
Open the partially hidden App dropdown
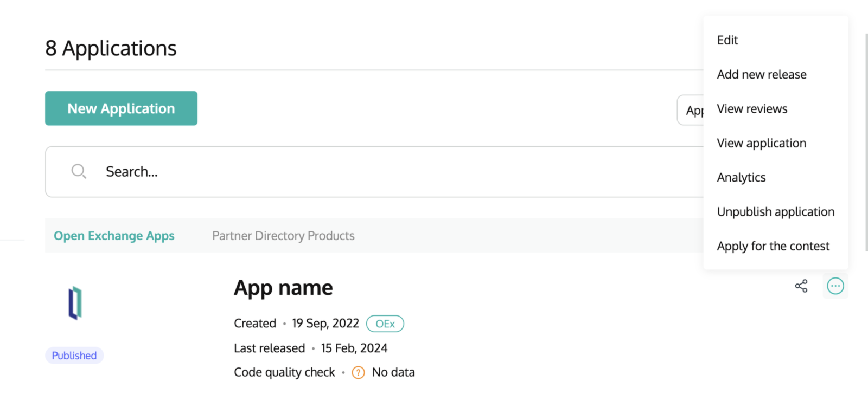[x=691, y=110]
